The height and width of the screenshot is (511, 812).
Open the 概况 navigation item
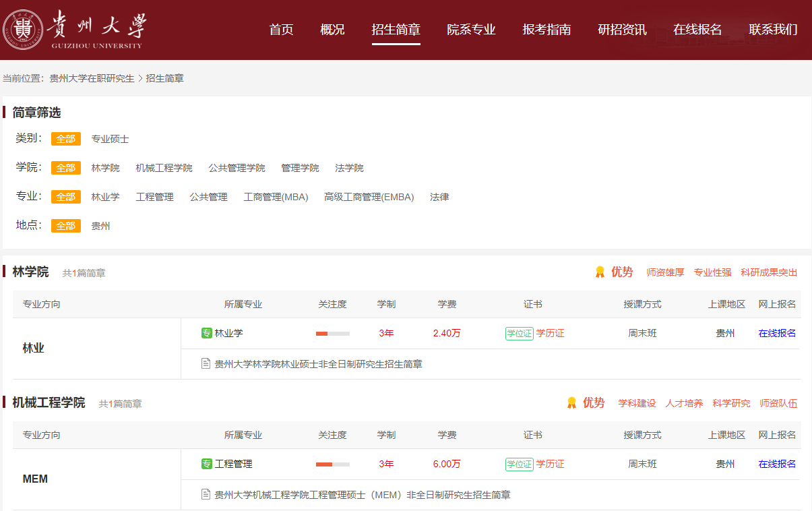coord(332,30)
